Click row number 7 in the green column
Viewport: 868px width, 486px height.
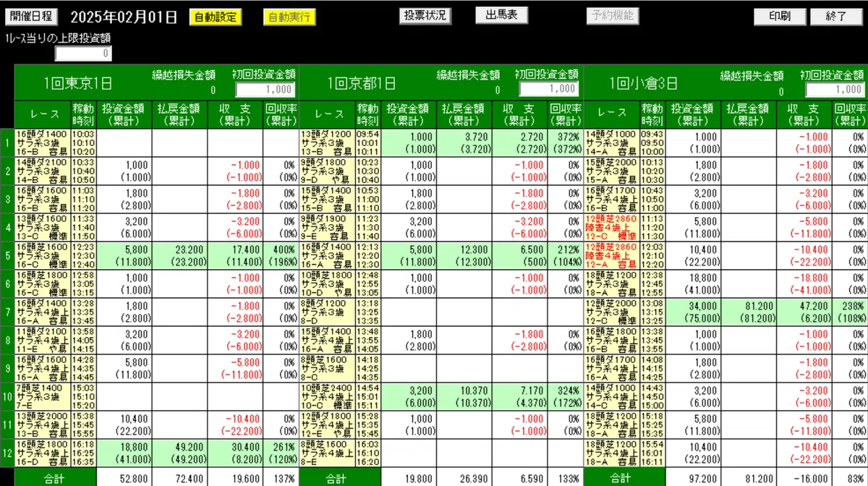(7, 312)
